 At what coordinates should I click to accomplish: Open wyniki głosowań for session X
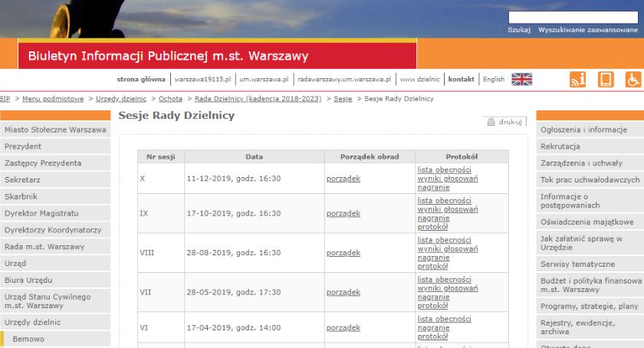tap(448, 179)
